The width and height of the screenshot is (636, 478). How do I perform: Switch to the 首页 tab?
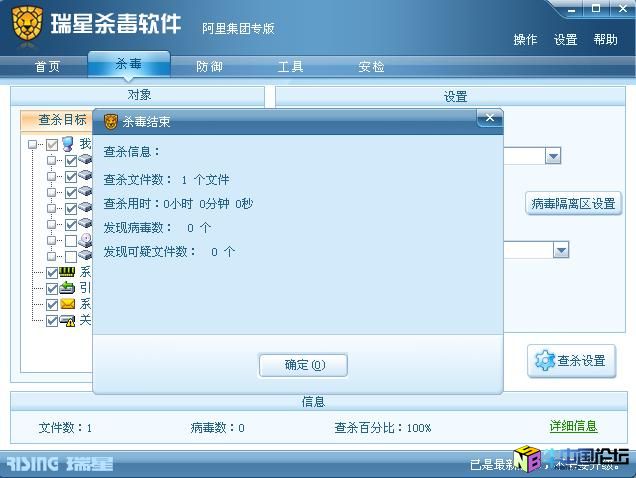47,67
